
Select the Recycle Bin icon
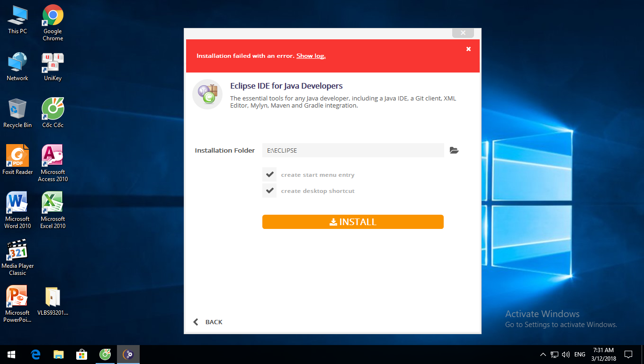(18, 113)
